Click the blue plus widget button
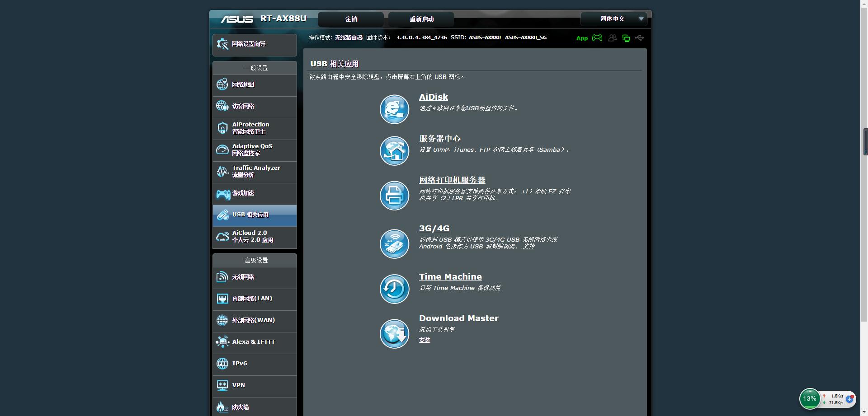 [849, 399]
